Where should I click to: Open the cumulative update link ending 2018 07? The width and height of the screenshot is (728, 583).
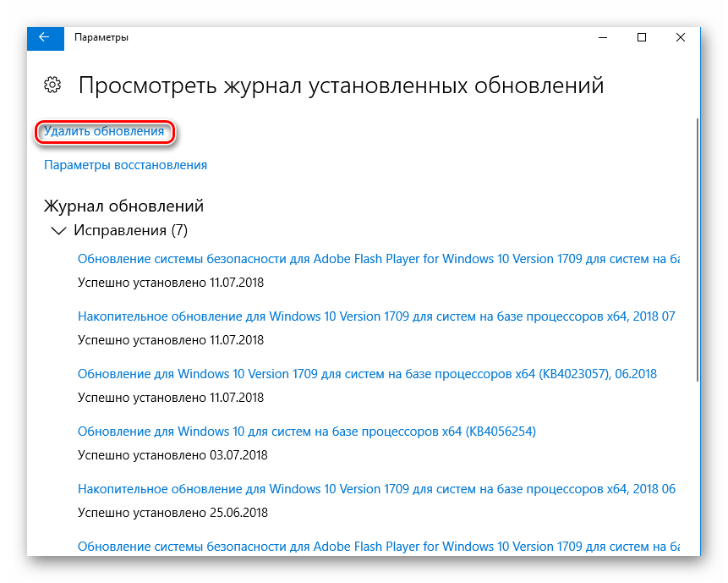point(376,316)
